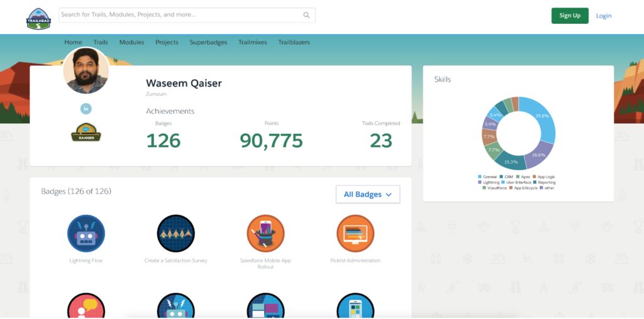The height and width of the screenshot is (319, 644).
Task: Click the 5.4% donut chart segment
Action: click(496, 115)
